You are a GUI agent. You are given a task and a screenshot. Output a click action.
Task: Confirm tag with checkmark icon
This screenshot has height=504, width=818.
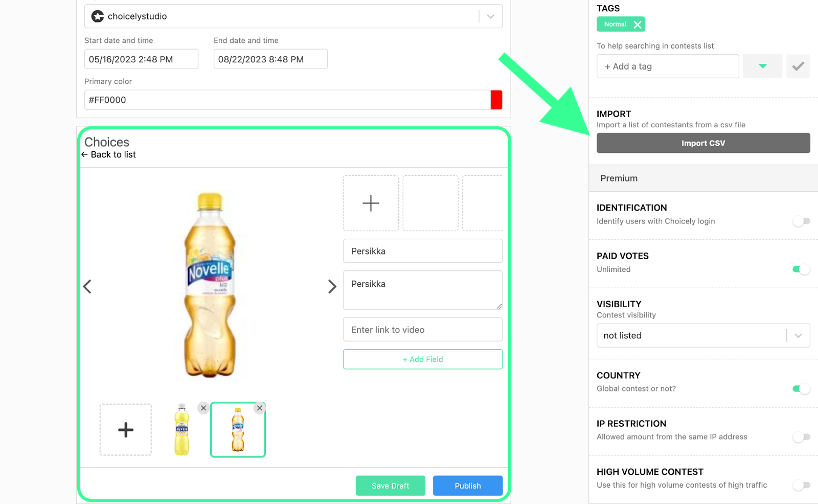798,66
